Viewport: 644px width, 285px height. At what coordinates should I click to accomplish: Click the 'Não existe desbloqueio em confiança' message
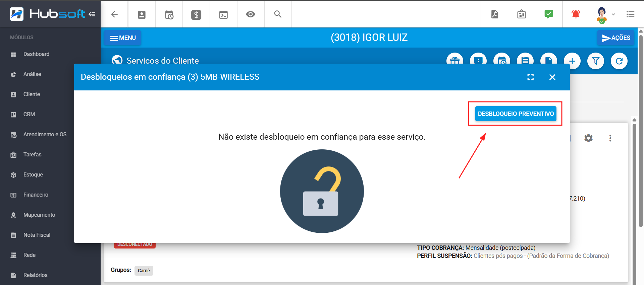pyautogui.click(x=322, y=137)
